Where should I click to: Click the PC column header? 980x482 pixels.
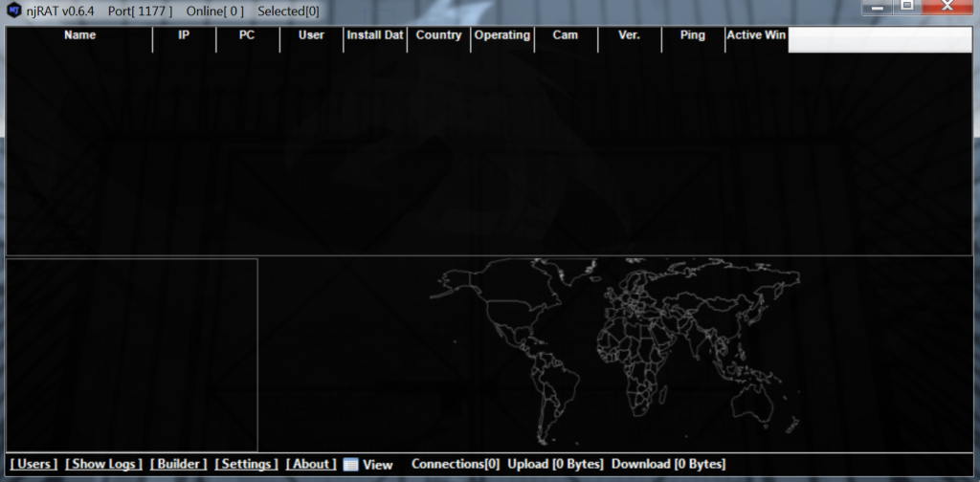[247, 35]
